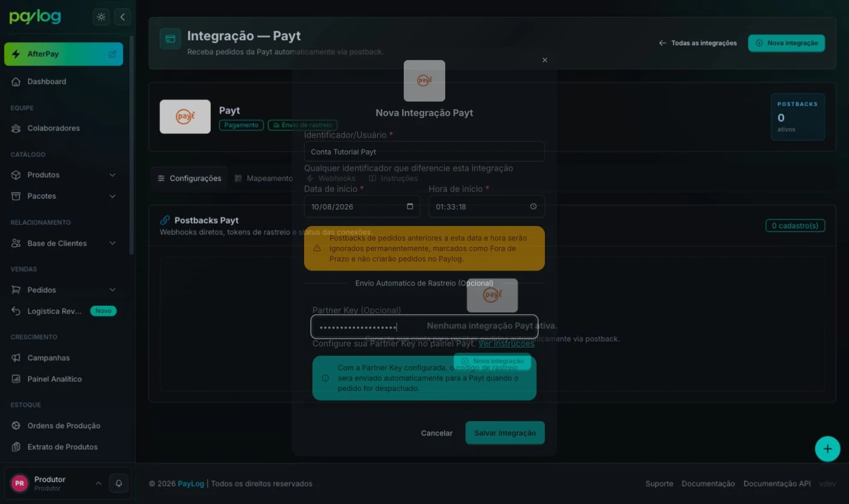Collapse the sidebar with the chevron button
This screenshot has width=849, height=504.
[x=122, y=17]
